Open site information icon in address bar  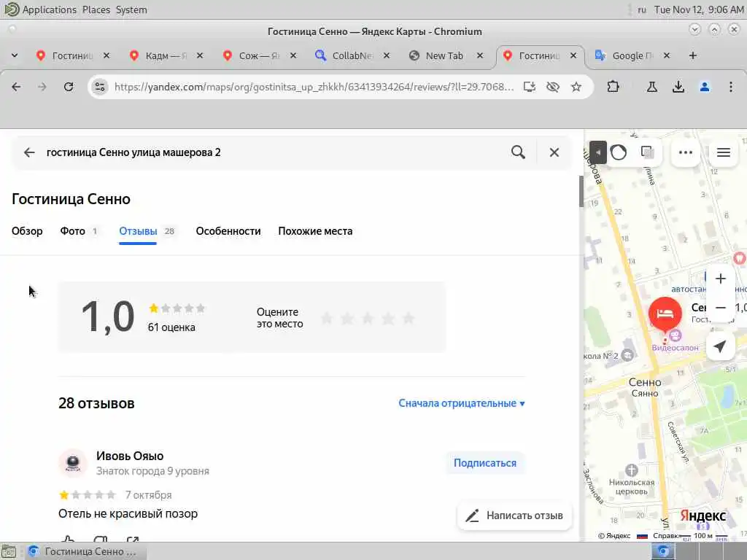coord(99,87)
